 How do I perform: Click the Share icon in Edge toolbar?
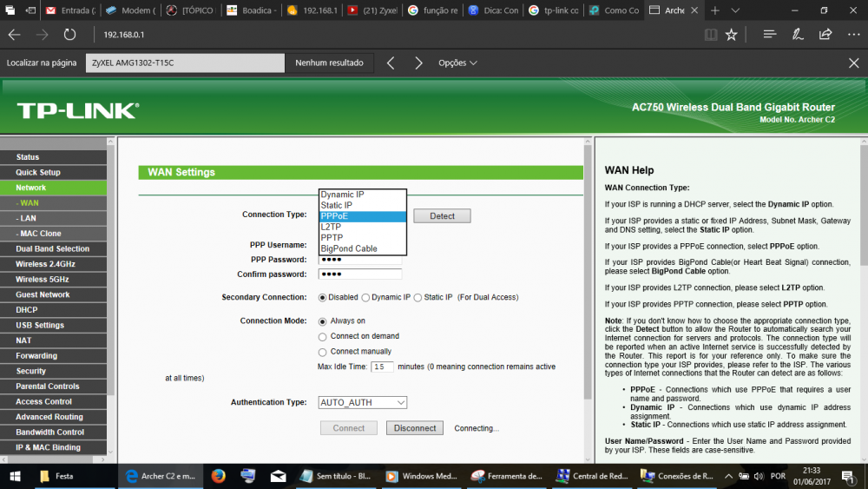click(x=825, y=35)
